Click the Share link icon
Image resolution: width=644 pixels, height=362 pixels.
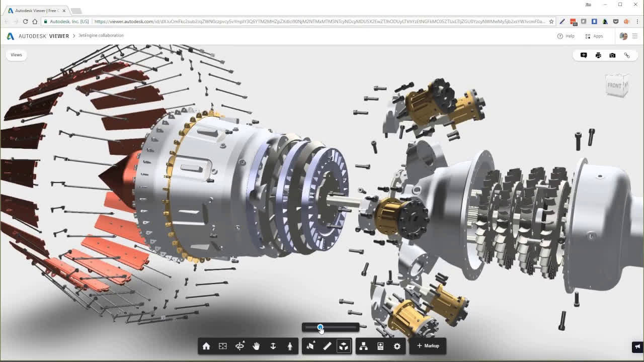pyautogui.click(x=627, y=55)
